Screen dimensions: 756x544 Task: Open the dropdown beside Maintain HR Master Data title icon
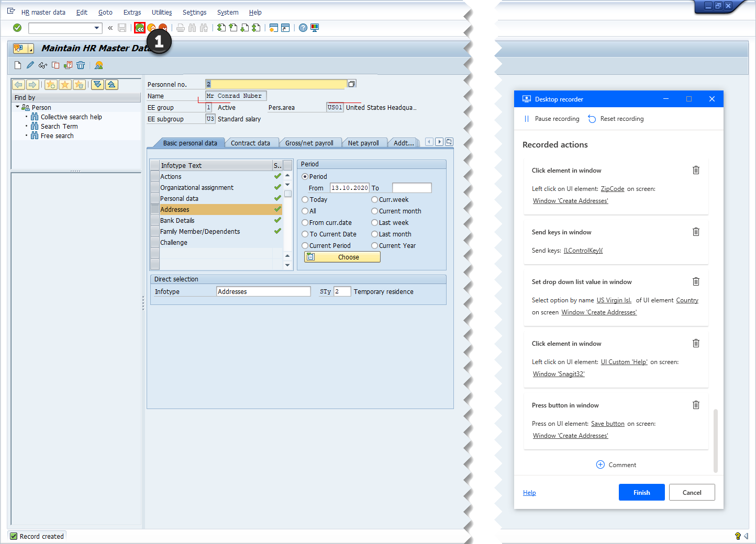pyautogui.click(x=31, y=49)
